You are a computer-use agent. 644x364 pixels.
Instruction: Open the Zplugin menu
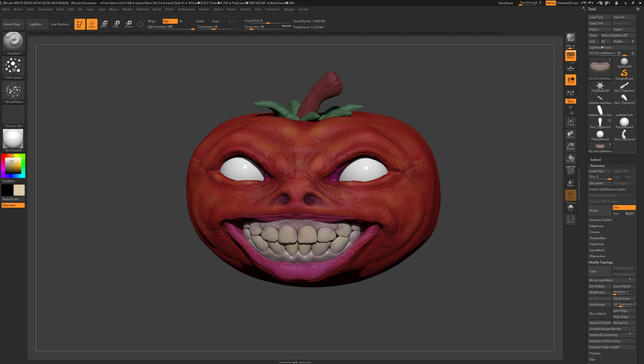(x=289, y=9)
